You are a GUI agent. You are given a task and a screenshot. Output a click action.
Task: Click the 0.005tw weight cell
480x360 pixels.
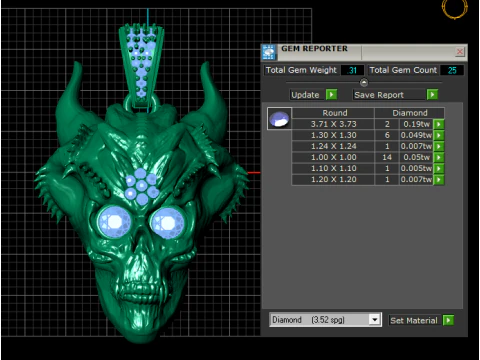(x=416, y=168)
